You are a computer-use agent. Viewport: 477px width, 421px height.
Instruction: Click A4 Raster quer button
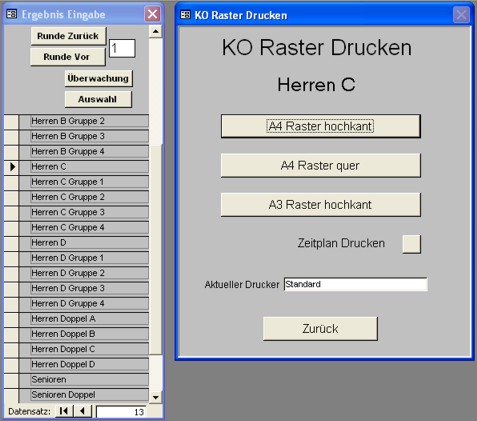click(x=320, y=165)
